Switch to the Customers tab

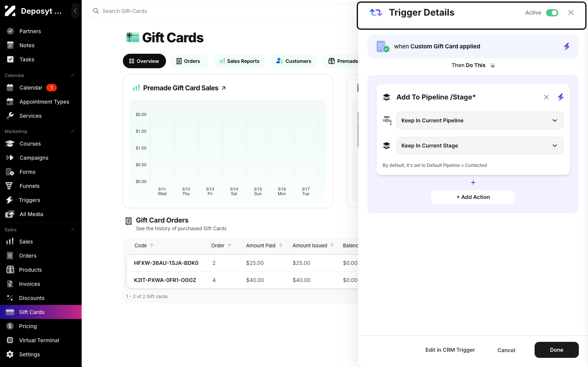click(x=294, y=61)
